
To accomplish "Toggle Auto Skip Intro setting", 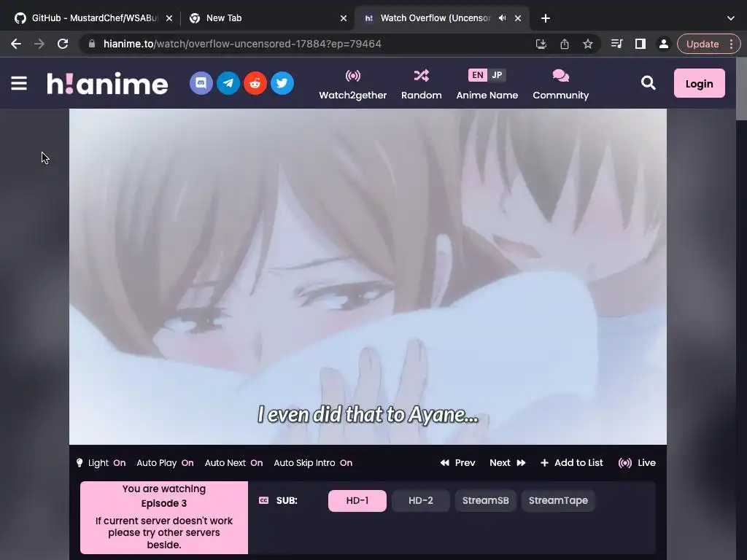I will 313,463.
